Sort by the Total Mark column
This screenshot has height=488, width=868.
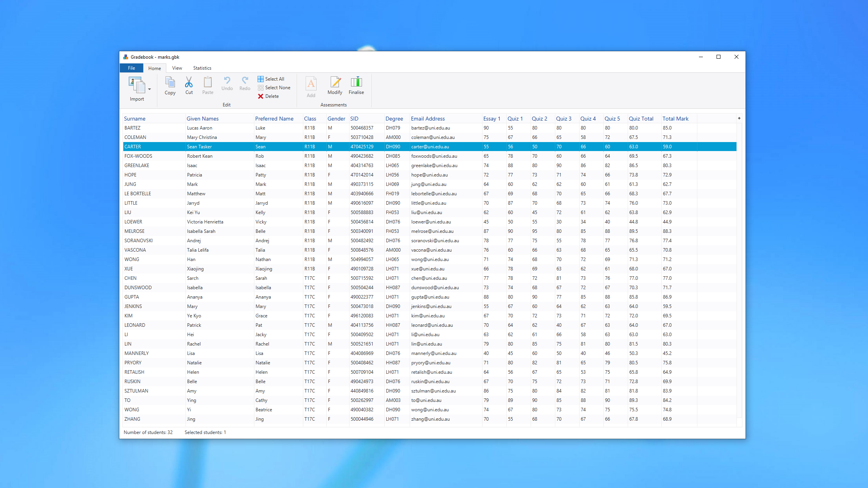[675, 118]
